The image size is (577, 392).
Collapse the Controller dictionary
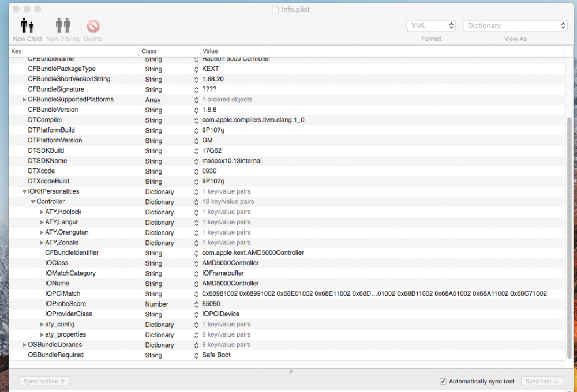tap(33, 202)
